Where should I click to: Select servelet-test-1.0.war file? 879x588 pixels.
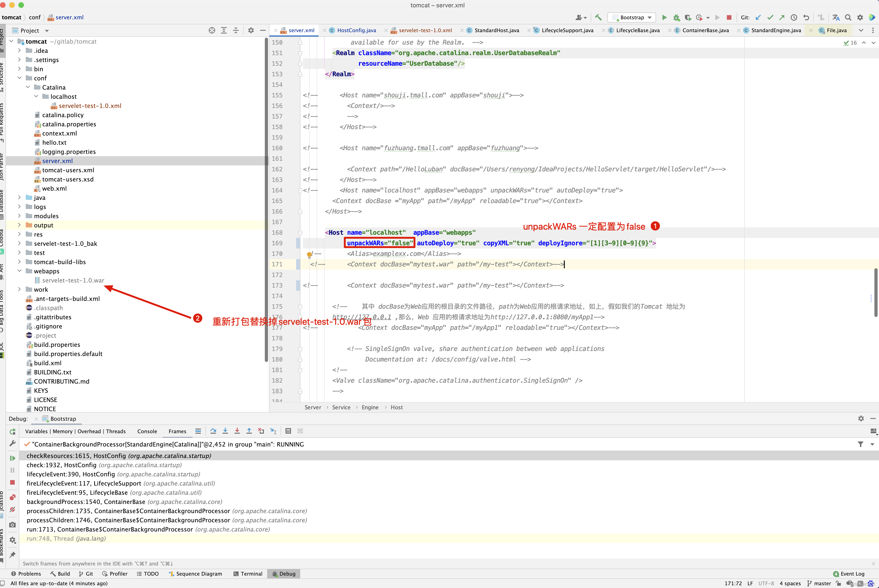coord(73,280)
